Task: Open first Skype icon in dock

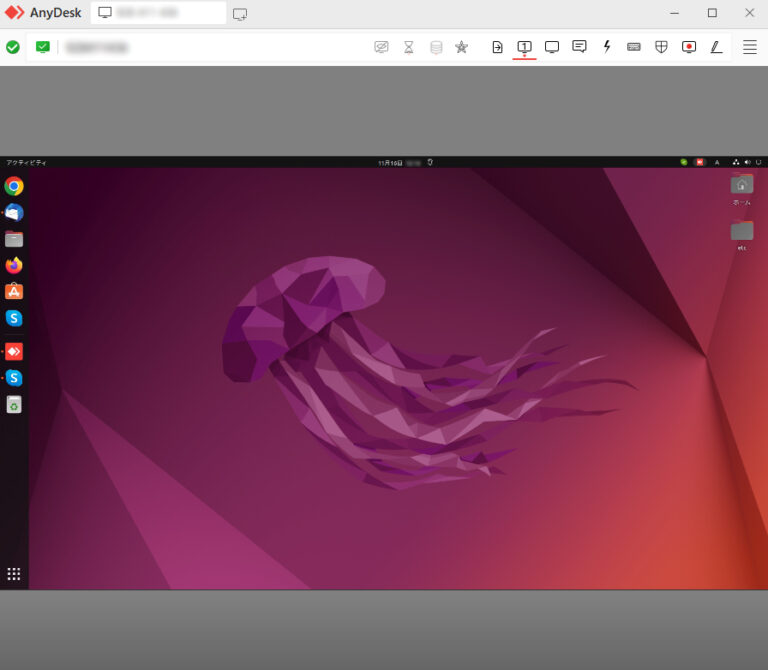Action: coord(14,318)
